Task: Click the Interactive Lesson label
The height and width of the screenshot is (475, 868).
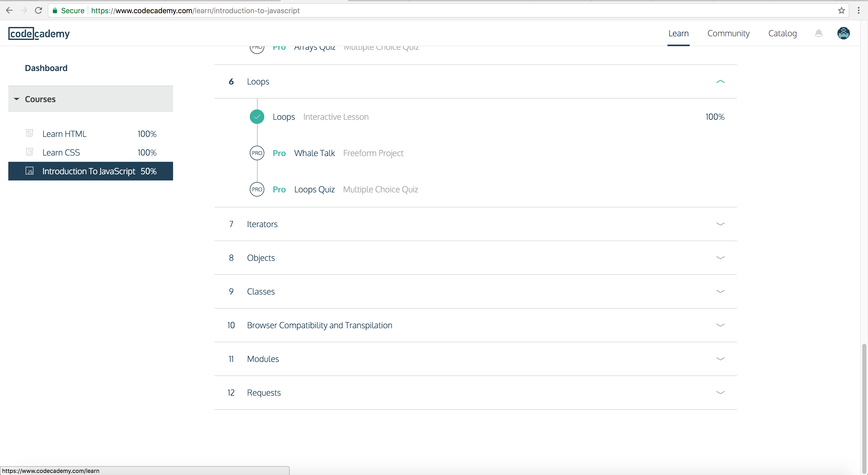Action: point(336,117)
